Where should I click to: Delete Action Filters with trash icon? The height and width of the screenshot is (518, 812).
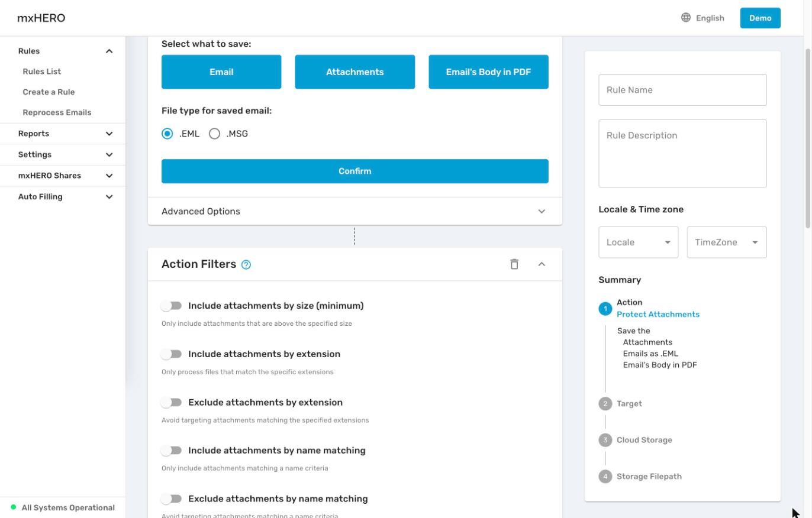pos(514,264)
